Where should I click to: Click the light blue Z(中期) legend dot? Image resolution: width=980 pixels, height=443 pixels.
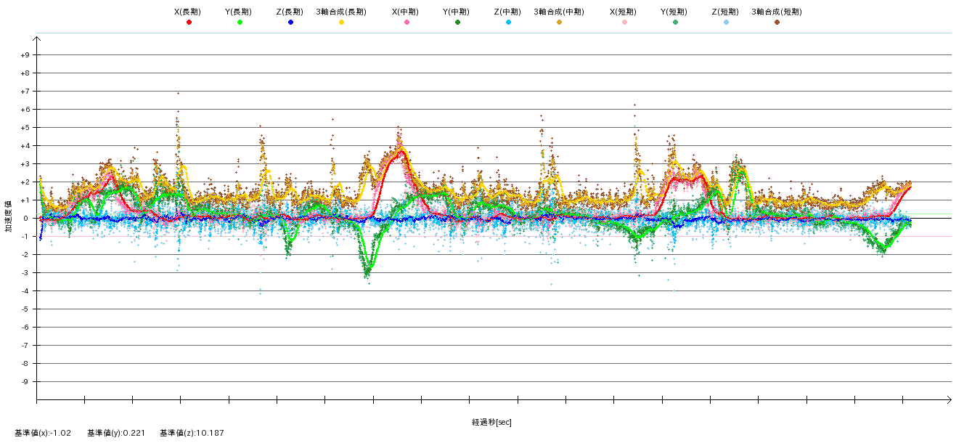click(508, 23)
